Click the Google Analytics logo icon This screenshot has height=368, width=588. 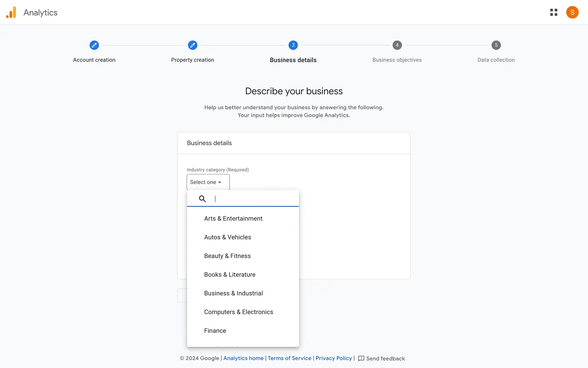[x=11, y=13]
